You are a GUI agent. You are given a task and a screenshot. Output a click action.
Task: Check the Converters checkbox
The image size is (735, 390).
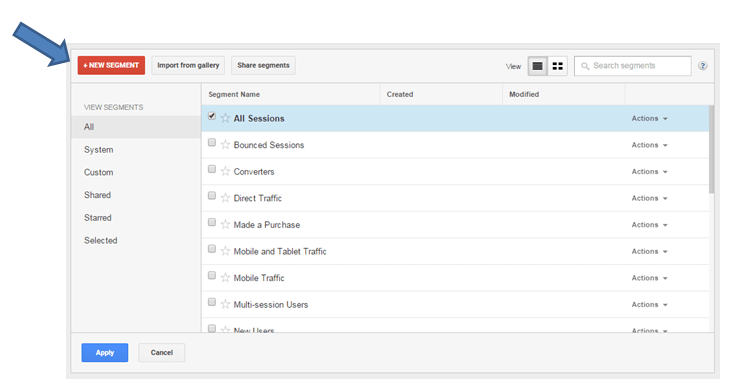[x=212, y=169]
